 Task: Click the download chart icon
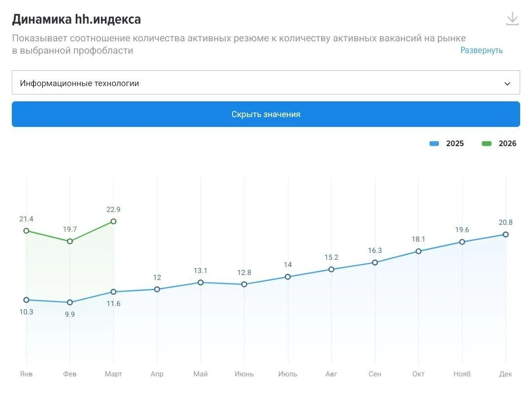pyautogui.click(x=512, y=19)
